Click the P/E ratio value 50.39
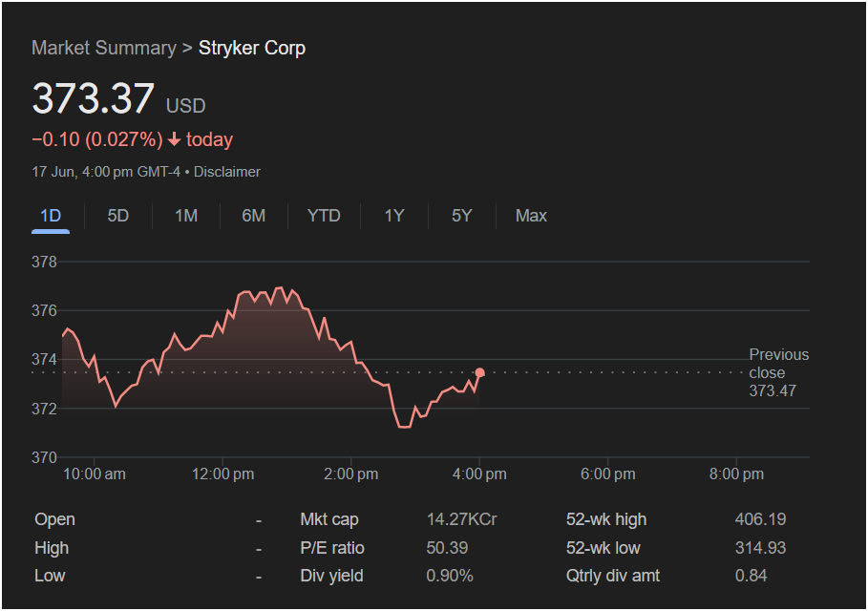Viewport: 868px width, 611px height. (x=447, y=548)
